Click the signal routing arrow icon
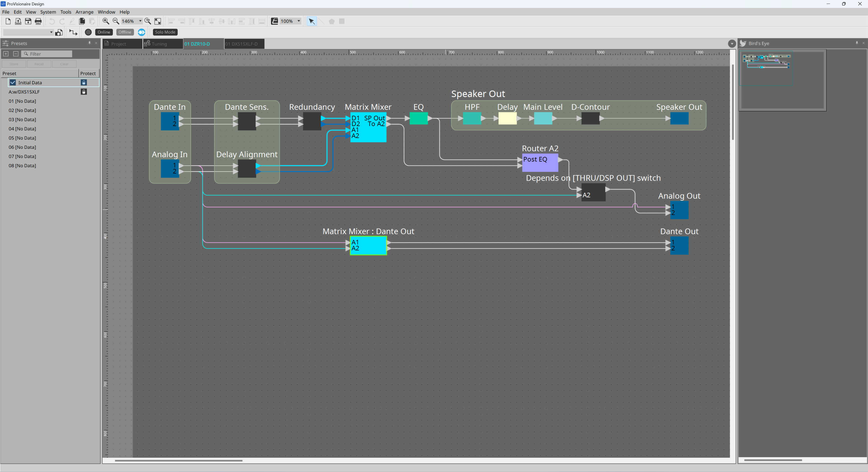 [73, 32]
